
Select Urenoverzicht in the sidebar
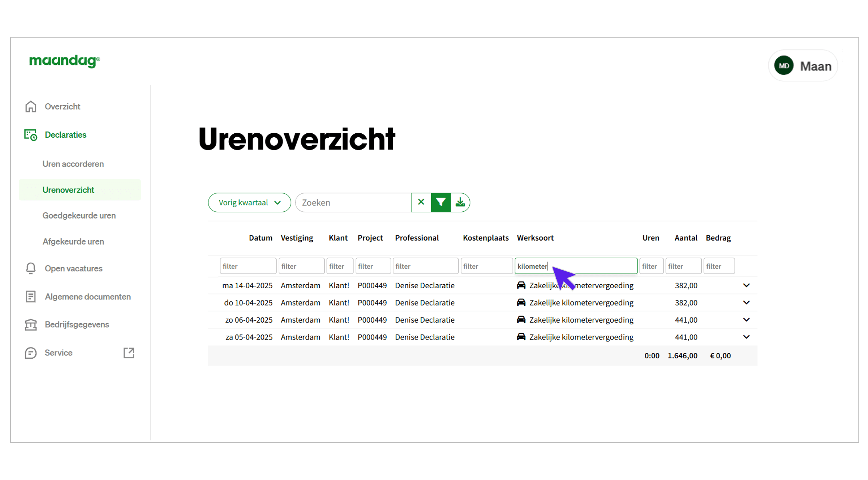69,190
